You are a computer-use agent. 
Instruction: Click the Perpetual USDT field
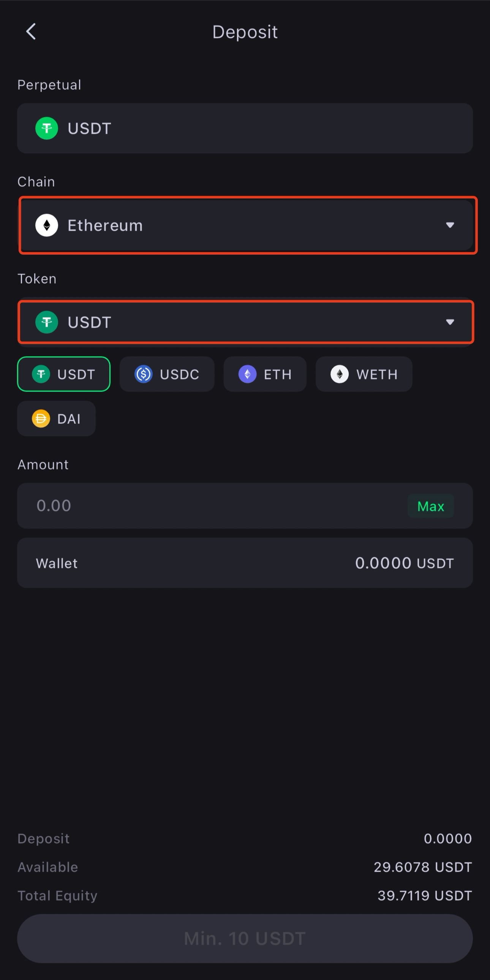(245, 128)
